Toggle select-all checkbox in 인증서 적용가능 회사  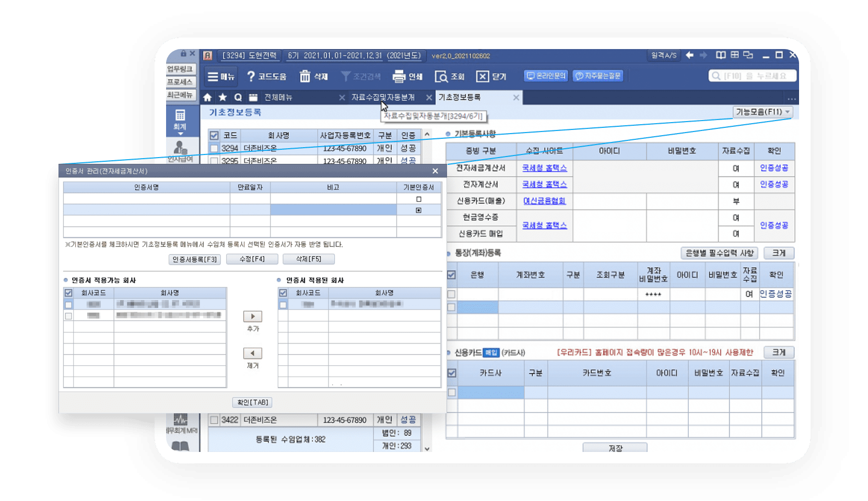68,293
